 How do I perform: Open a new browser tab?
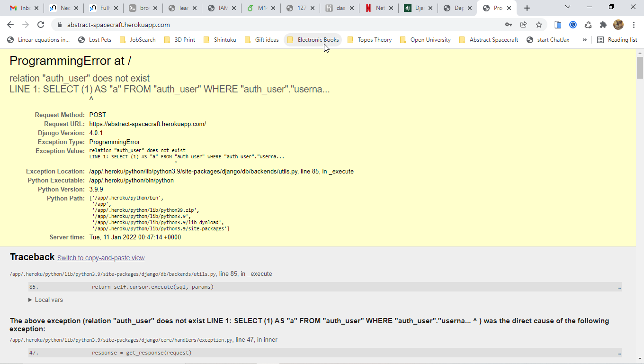pos(527,8)
